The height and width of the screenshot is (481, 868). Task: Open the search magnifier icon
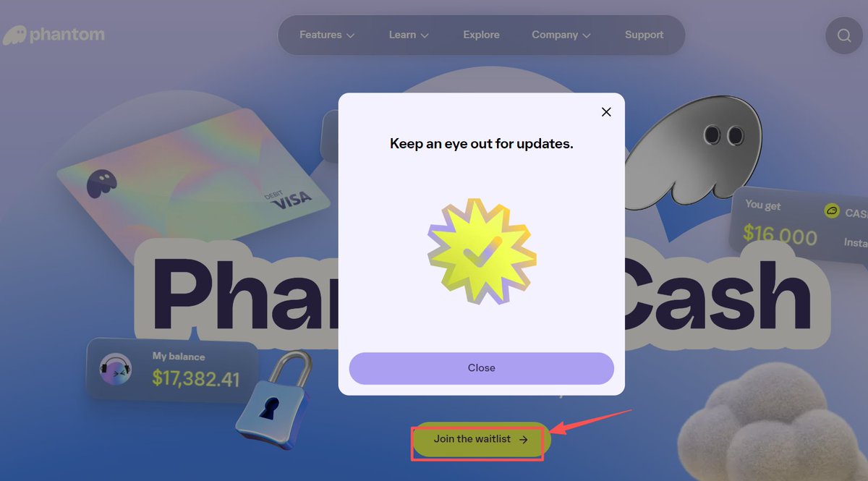tap(843, 35)
